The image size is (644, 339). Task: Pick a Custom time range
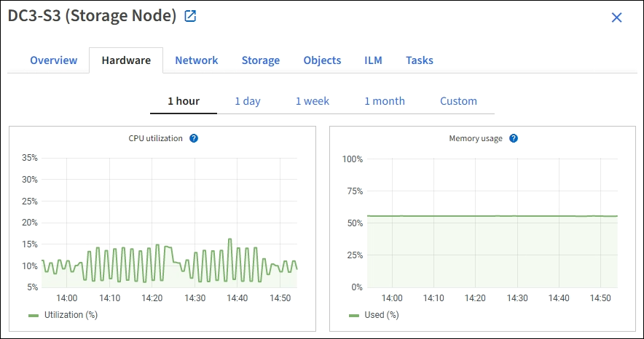pyautogui.click(x=458, y=101)
